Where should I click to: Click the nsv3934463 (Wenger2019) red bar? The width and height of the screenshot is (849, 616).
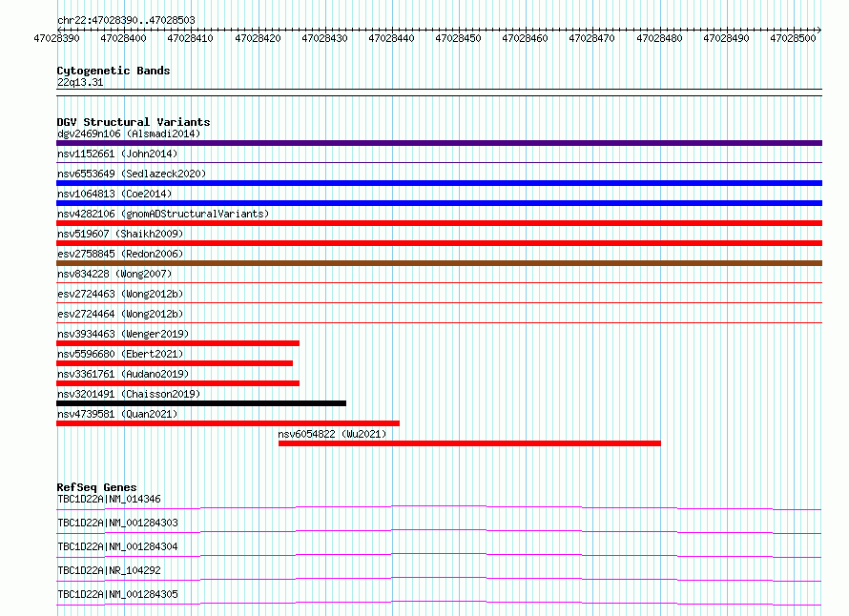[177, 343]
